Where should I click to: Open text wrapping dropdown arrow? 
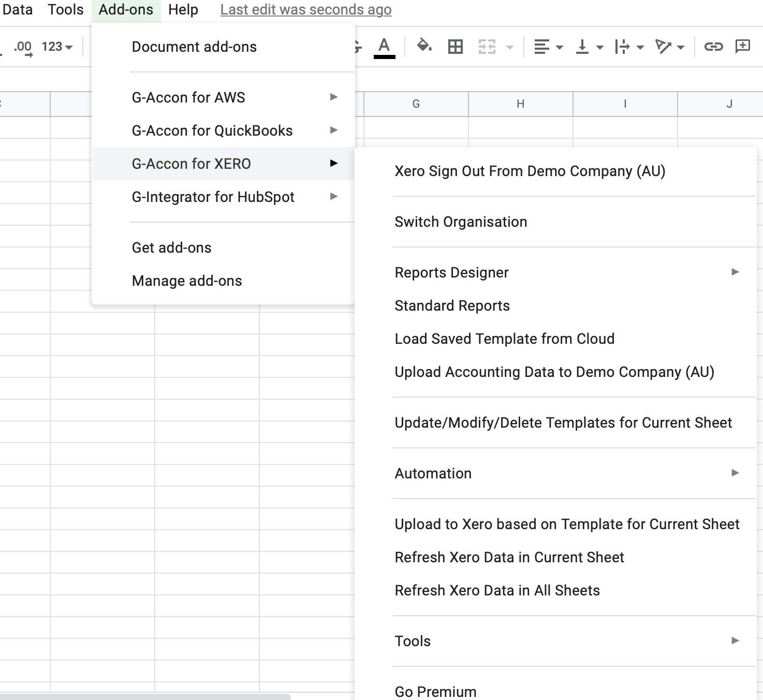[640, 47]
